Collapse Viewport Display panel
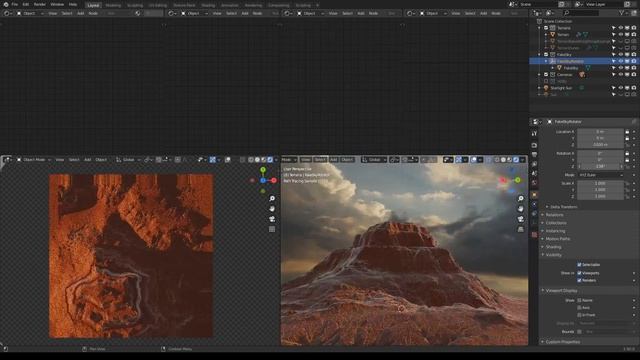The width and height of the screenshot is (640, 360). tap(561, 291)
